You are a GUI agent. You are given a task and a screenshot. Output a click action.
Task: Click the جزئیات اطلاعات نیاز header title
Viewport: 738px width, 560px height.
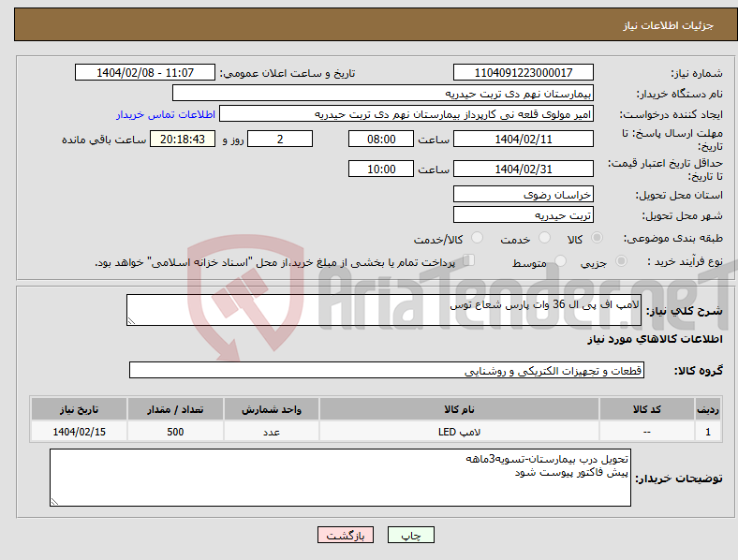tap(669, 25)
